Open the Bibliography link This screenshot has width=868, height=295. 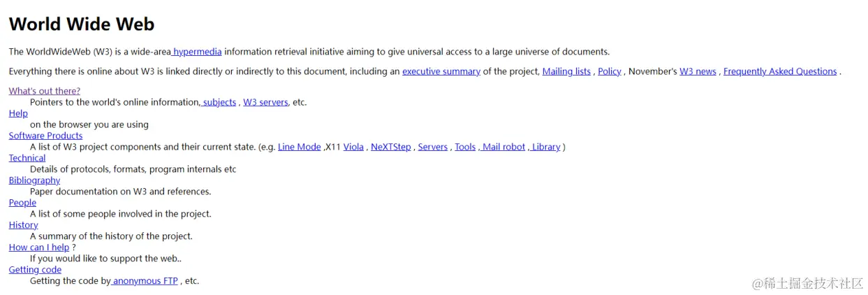click(35, 180)
